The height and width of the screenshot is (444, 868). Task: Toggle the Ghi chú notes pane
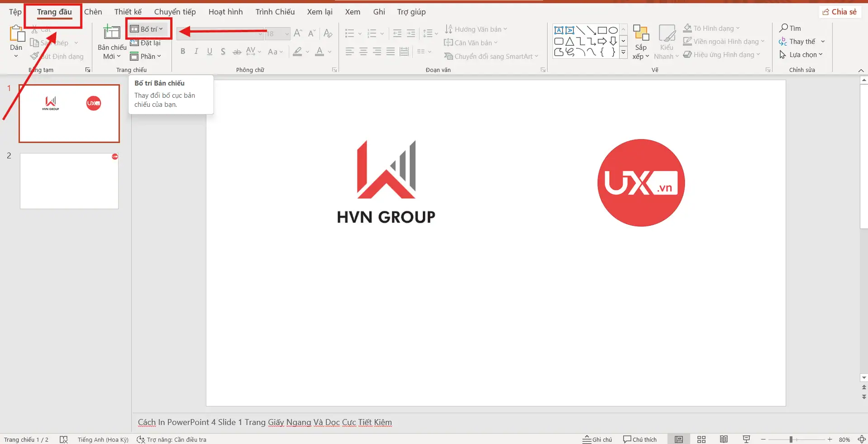coord(597,439)
